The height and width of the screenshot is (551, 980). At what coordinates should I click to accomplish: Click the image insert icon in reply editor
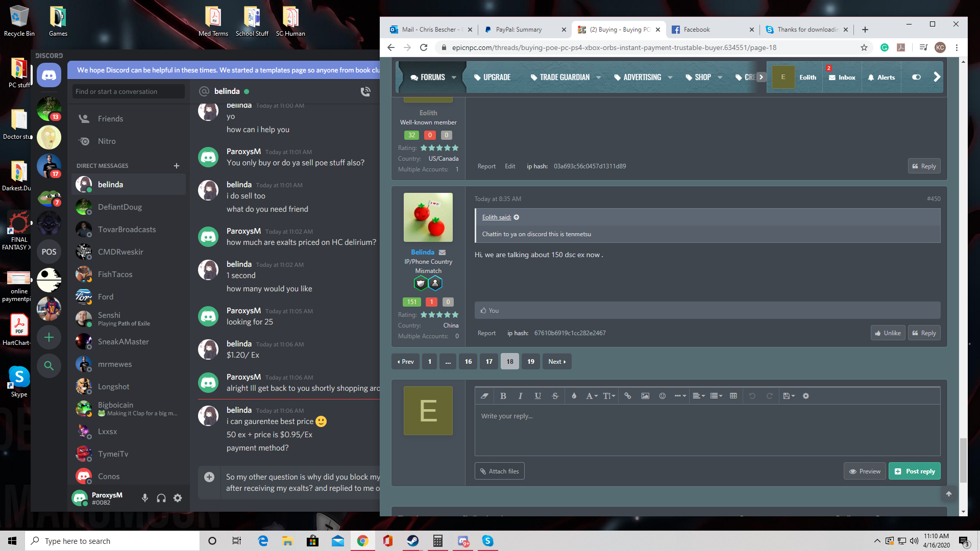pos(644,395)
